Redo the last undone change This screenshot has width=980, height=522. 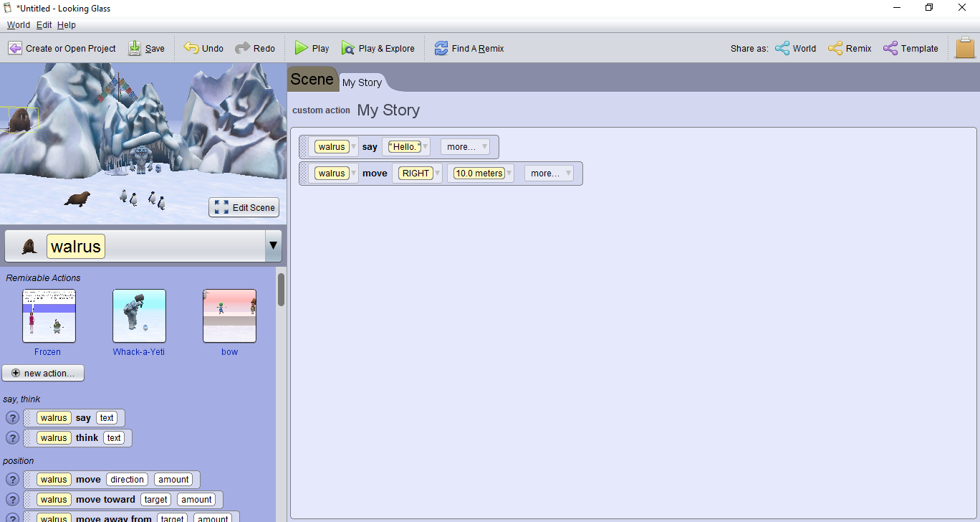[255, 48]
